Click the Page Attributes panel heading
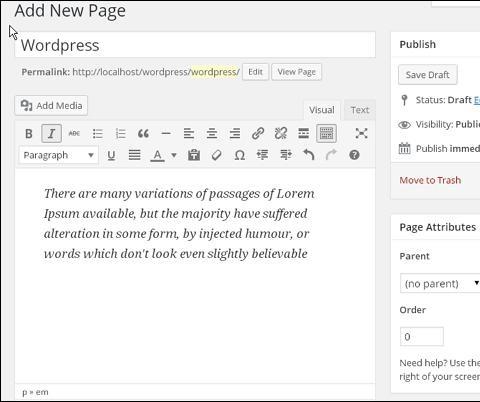The height and width of the screenshot is (402, 480). click(x=438, y=227)
